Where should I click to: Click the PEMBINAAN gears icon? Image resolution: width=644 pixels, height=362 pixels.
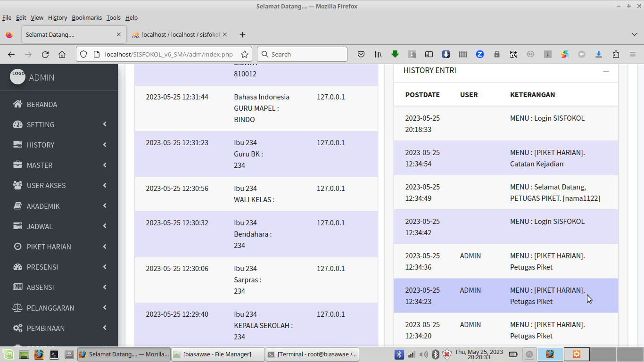pos(18,328)
